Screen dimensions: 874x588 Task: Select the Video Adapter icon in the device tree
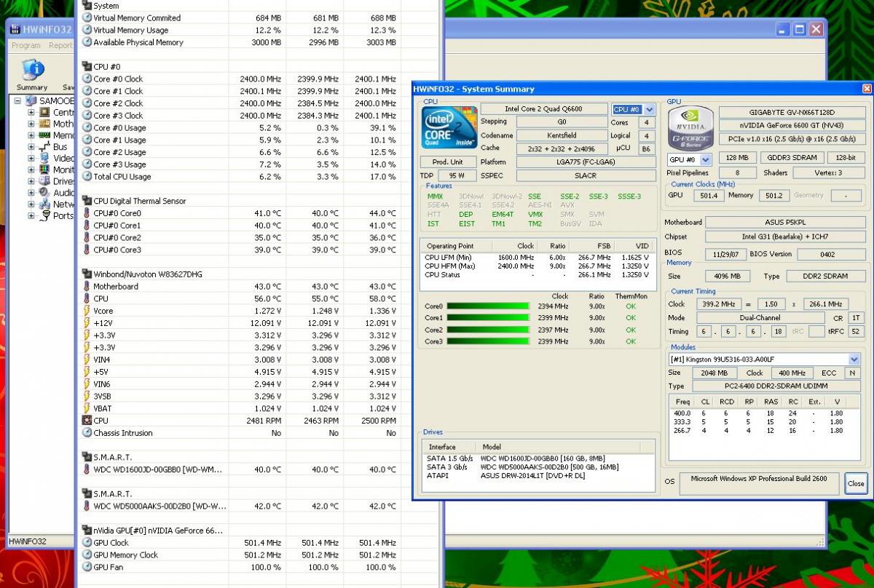(45, 158)
